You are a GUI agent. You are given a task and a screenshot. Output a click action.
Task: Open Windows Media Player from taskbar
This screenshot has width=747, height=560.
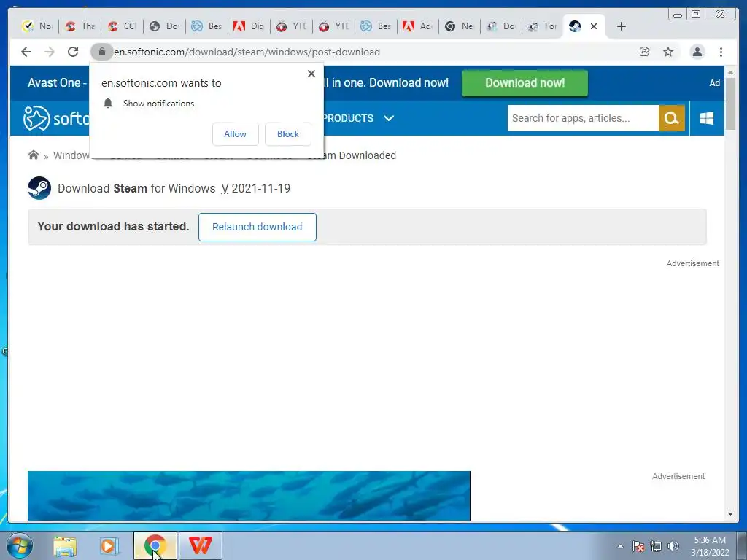[x=109, y=545]
